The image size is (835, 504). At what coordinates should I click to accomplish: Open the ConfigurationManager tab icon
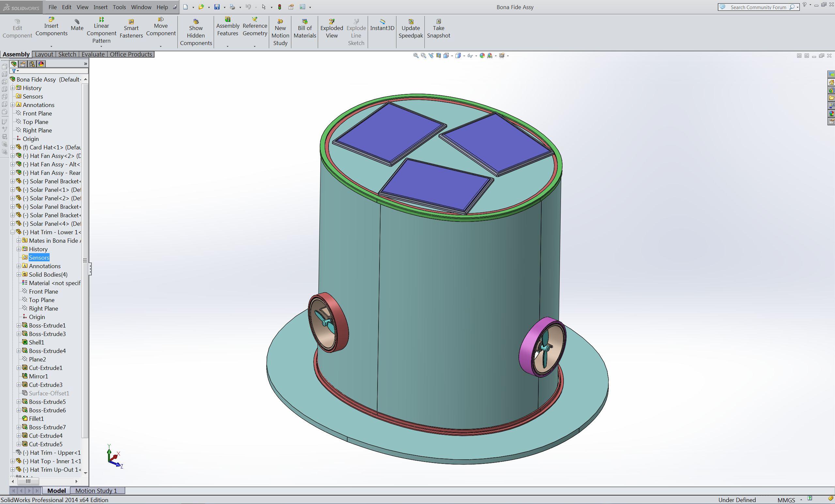point(32,64)
